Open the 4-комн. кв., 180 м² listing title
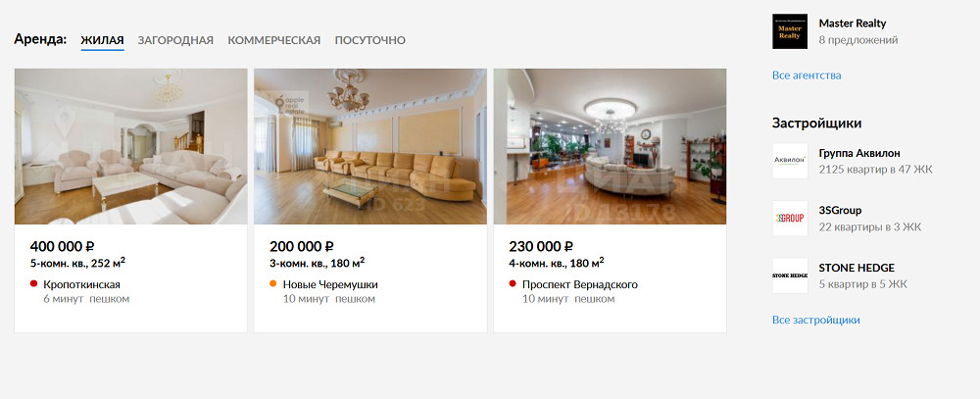 coord(557,263)
